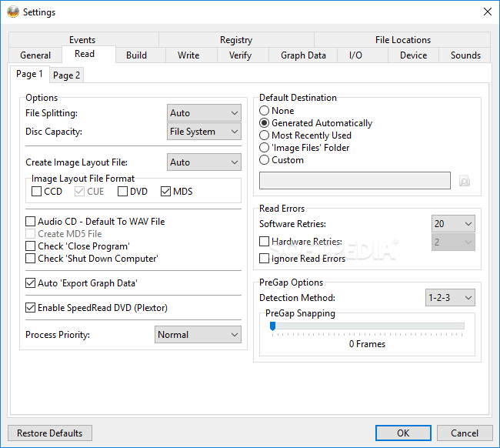
Task: Click the ImgBurn app icon in title bar
Action: [13, 12]
